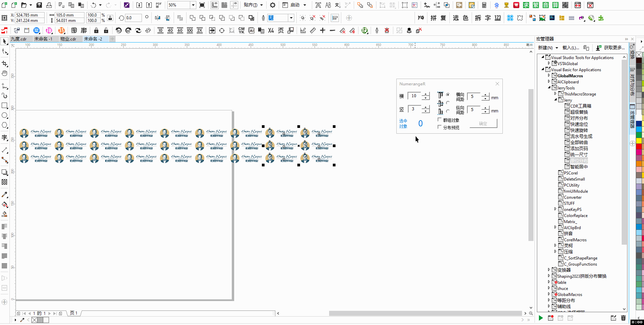Open the 启动 launch dropdown
Viewport: 644px width, 325px height.
pyautogui.click(x=305, y=5)
